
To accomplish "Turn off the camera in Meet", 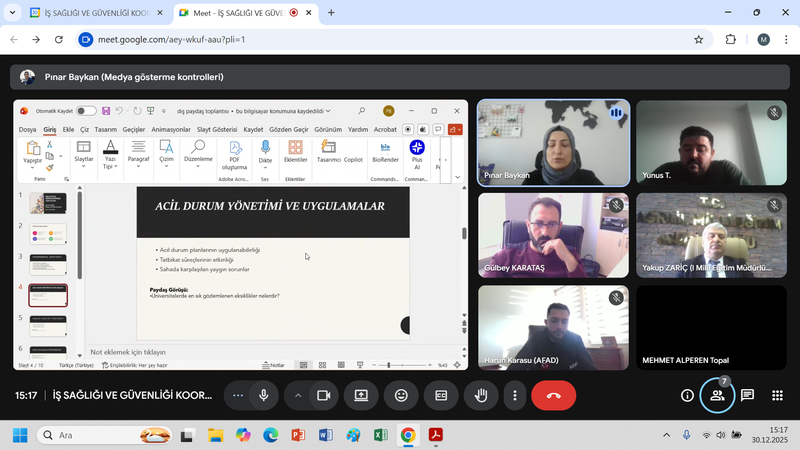I will tap(323, 395).
